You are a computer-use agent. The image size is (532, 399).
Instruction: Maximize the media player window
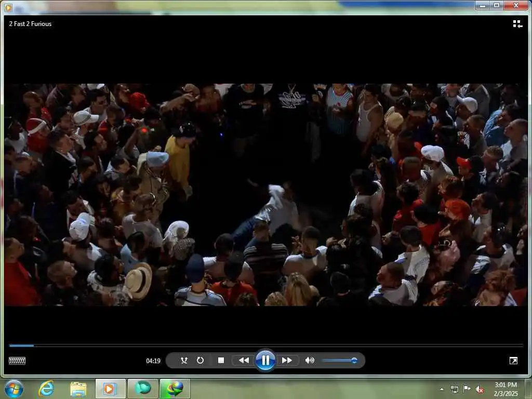tap(497, 5)
